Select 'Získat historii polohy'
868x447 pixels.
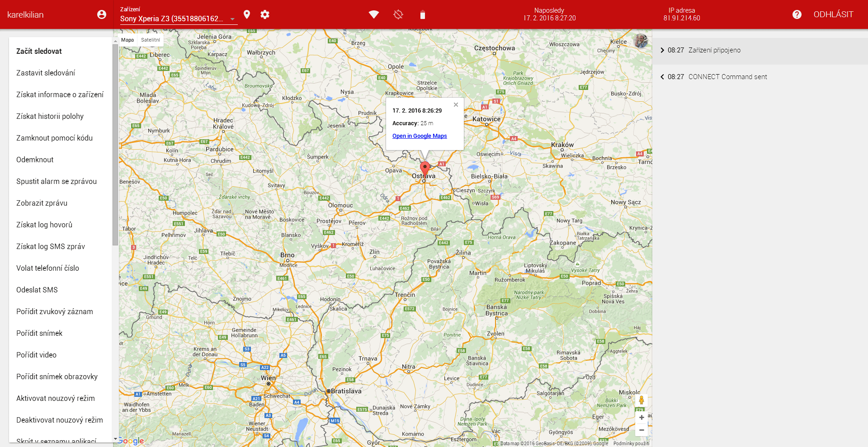61,116
